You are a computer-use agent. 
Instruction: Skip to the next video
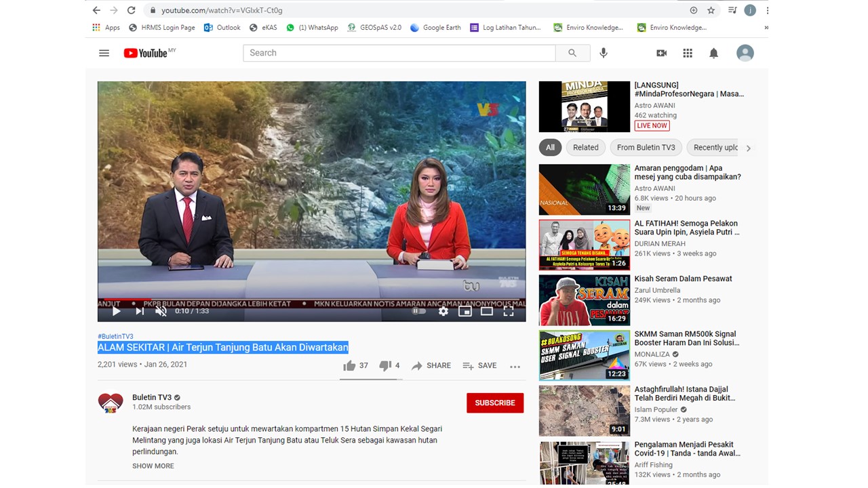pos(139,311)
